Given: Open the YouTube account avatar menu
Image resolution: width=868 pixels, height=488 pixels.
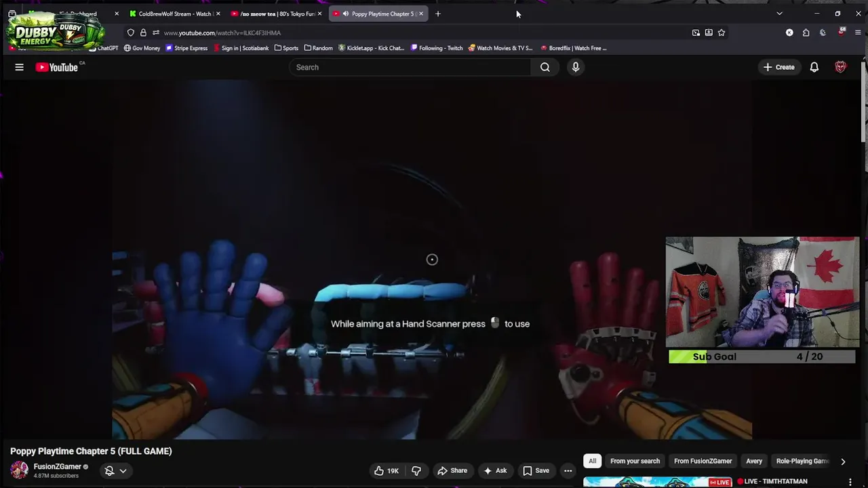Looking at the screenshot, I should 840,67.
